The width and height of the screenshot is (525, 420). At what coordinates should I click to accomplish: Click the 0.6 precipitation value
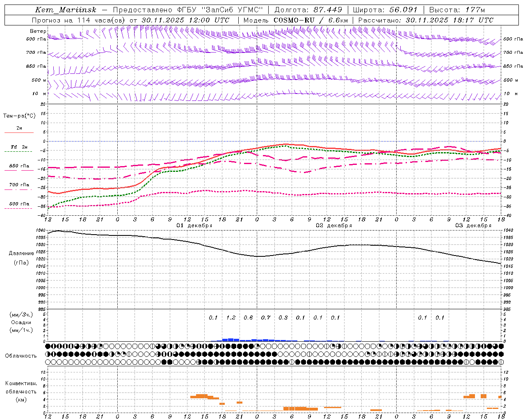tap(248, 317)
